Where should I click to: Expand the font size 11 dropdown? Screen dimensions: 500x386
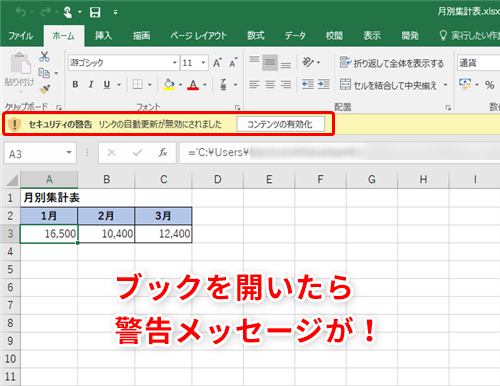pos(203,63)
